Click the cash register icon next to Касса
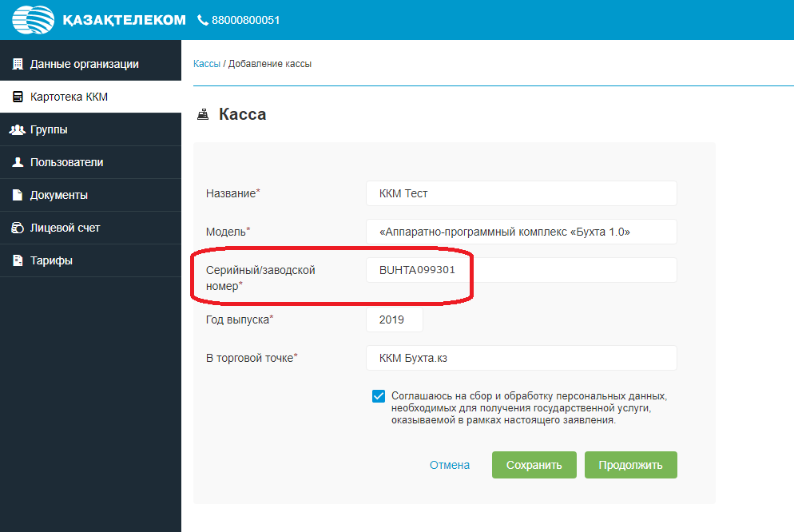Screen dimensions: 794x532 [203, 114]
